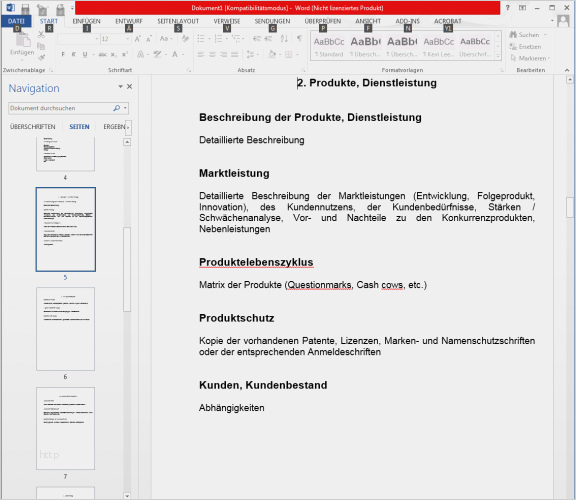Screen dimensions: 576x500
Task: Click the Italic formatting icon
Action: [x=73, y=54]
